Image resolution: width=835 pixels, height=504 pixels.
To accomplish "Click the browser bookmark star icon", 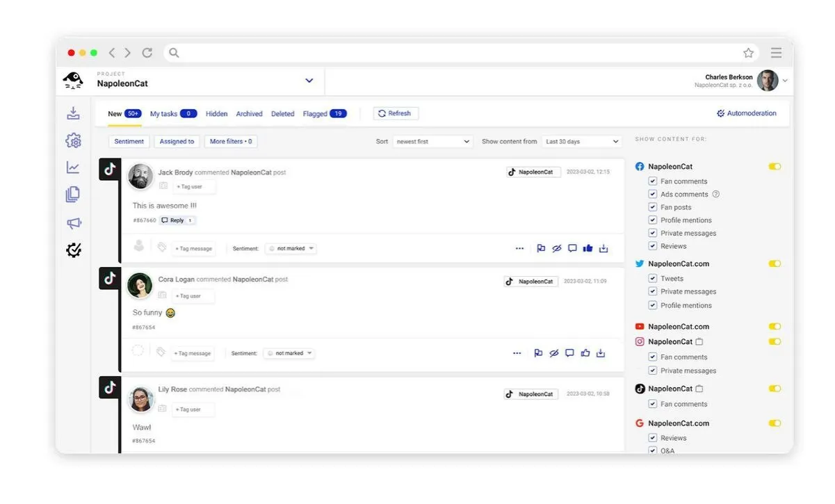I will pos(748,53).
